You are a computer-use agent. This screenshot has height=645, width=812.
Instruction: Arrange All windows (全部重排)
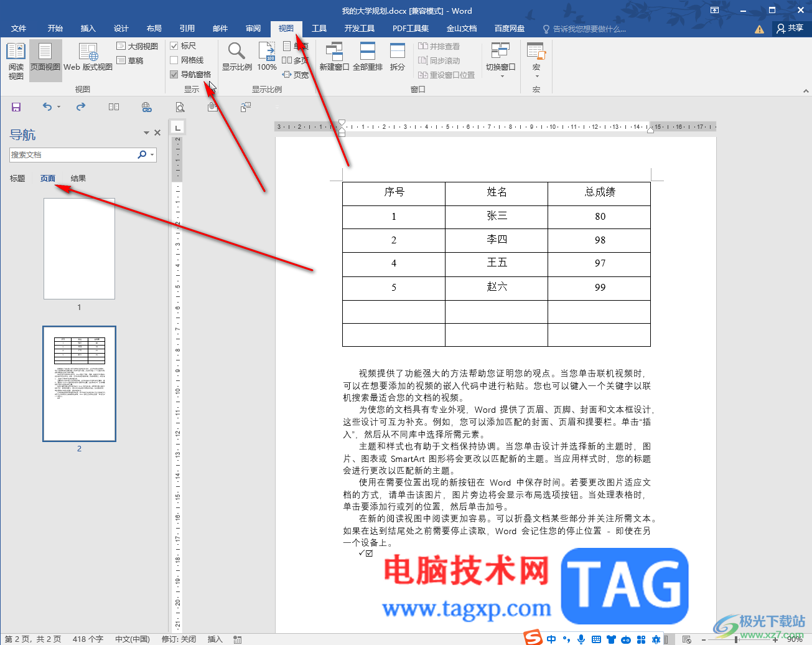pos(368,57)
